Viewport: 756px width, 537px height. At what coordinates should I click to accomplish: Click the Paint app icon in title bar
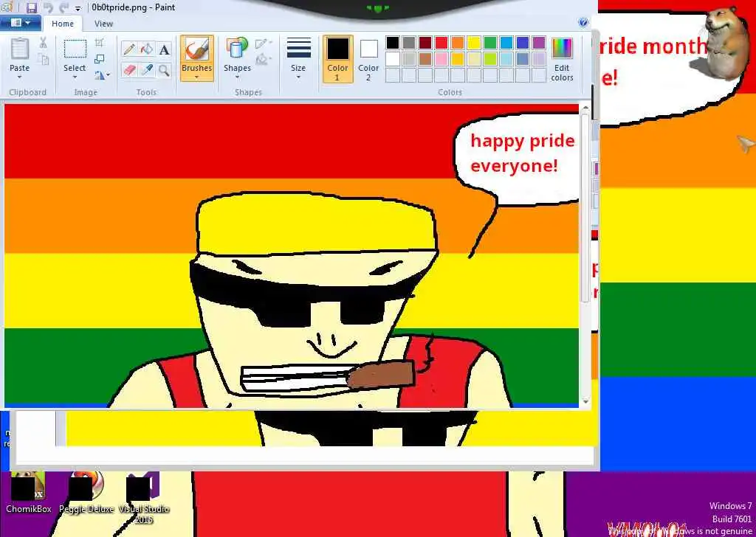[6, 7]
